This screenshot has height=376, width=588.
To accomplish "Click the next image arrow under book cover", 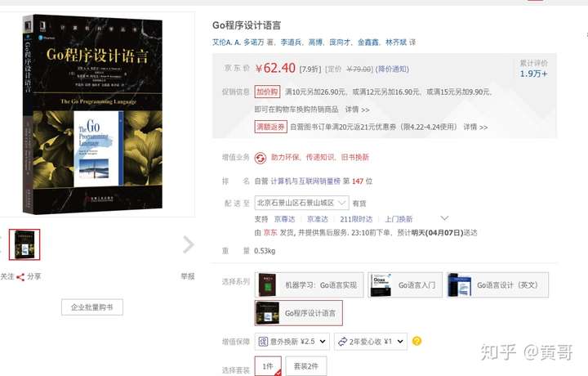I will pyautogui.click(x=189, y=244).
